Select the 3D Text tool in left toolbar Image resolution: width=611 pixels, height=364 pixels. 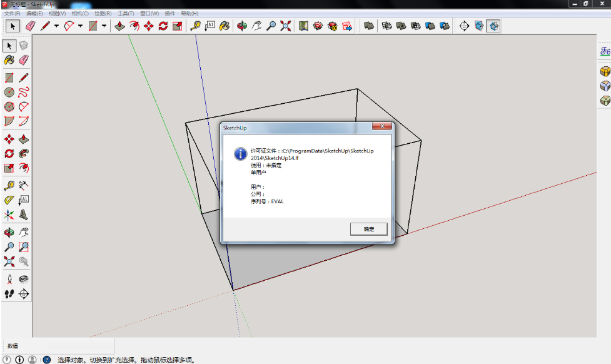click(x=24, y=215)
